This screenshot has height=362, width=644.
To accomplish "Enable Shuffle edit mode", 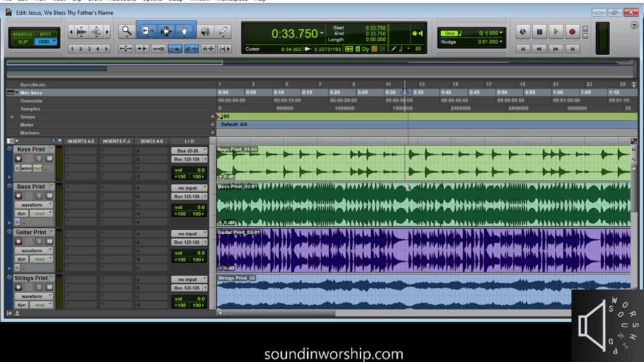I will (23, 34).
